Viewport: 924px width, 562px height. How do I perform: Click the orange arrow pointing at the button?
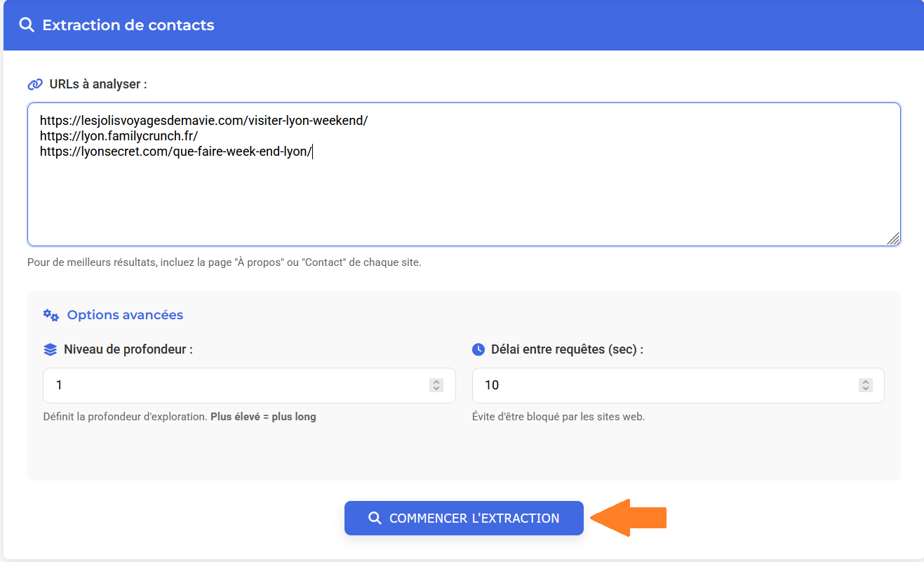point(629,518)
